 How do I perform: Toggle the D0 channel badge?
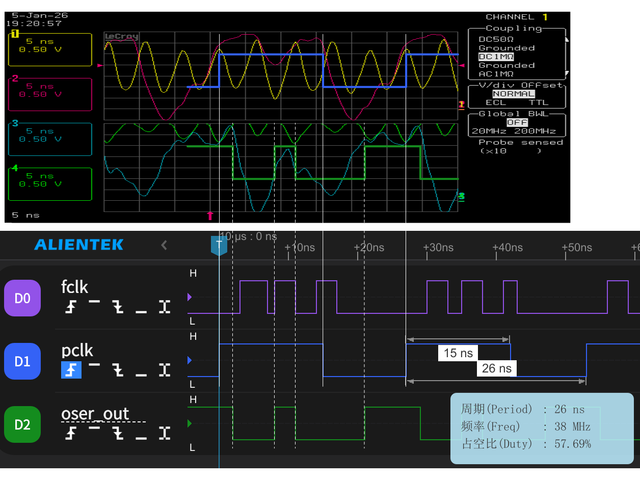tap(24, 297)
